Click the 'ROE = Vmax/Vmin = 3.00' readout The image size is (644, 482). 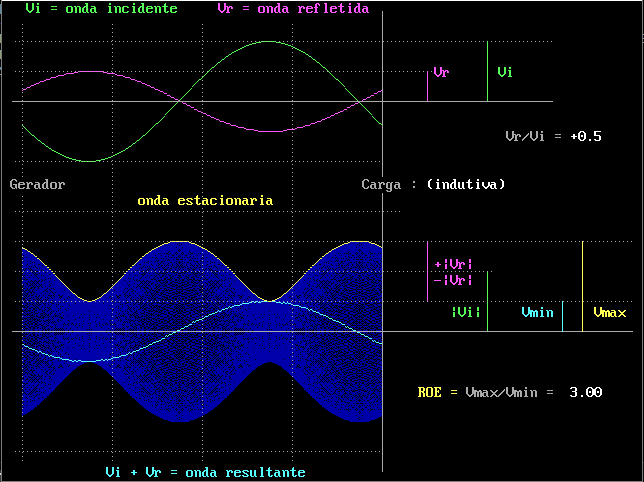click(x=510, y=392)
